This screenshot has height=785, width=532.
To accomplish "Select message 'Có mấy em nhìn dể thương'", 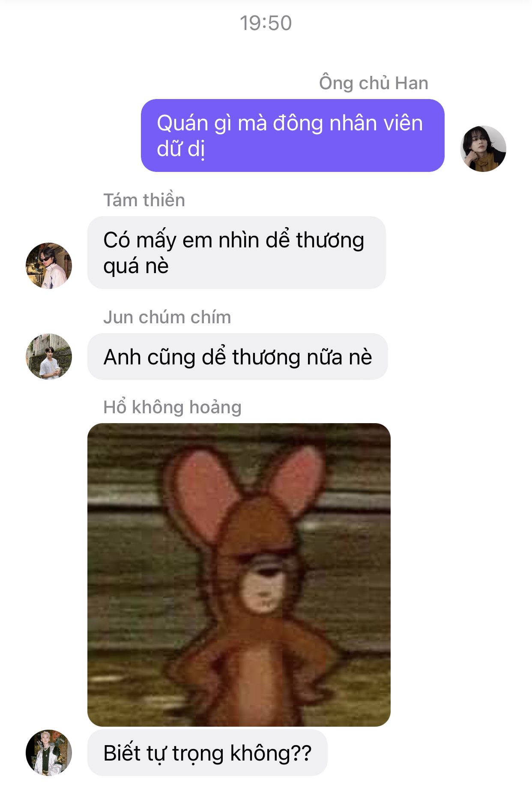I will click(x=236, y=253).
